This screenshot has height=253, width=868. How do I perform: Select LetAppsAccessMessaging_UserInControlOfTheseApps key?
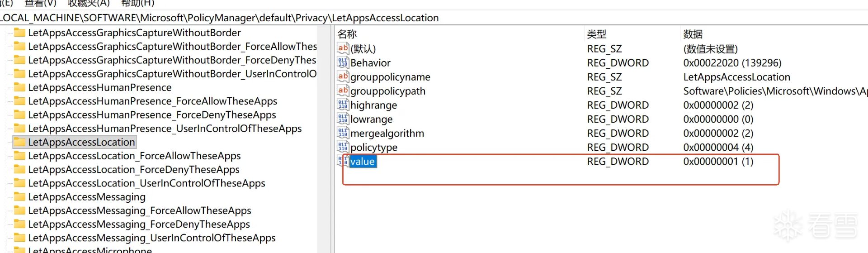(x=152, y=238)
